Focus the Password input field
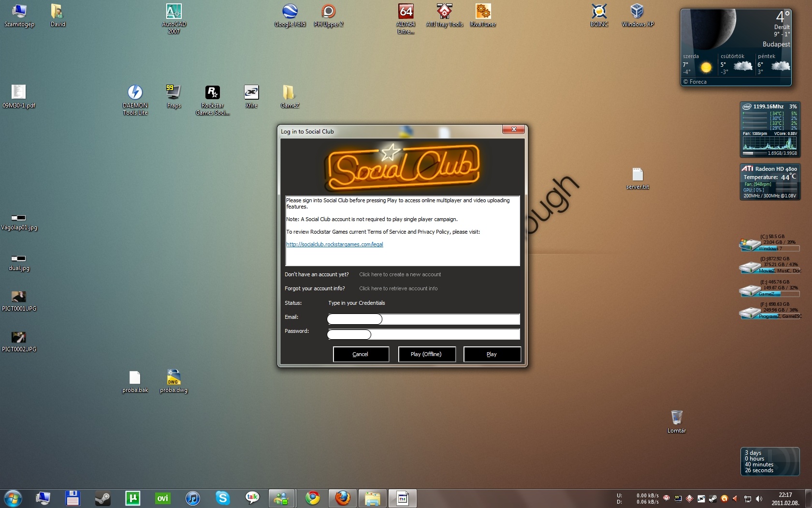 [x=423, y=334]
